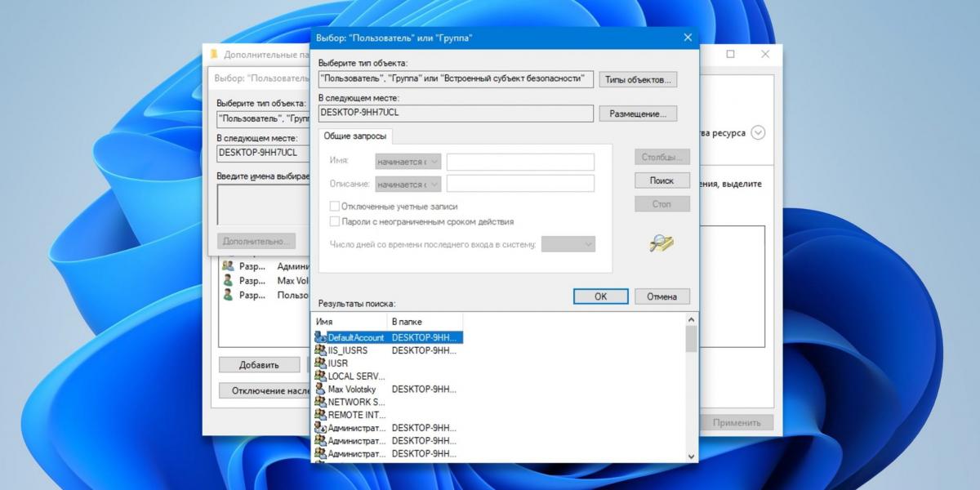Click the REMOTE INTERACTIVE group icon
Screen dimensions: 980x490
click(320, 415)
